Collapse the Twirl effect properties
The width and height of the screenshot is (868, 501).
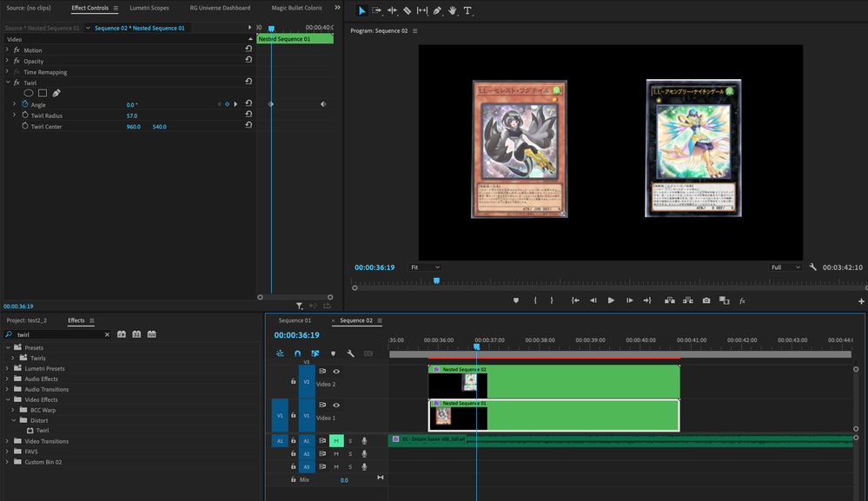tap(7, 82)
